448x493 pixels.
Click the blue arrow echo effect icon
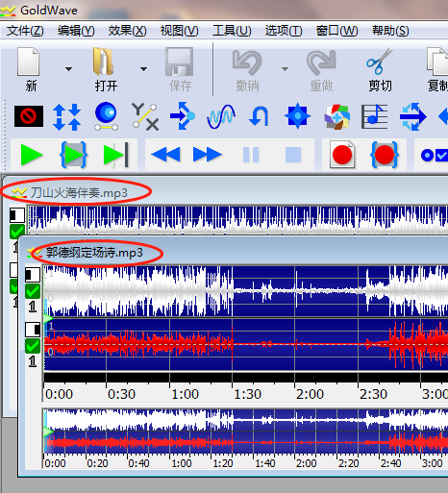tap(183, 116)
